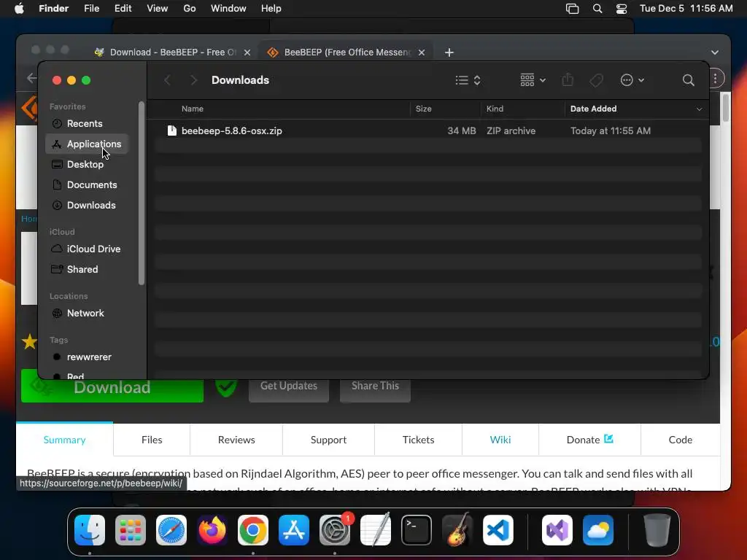Close the BeeBEEP Free Office Messenger tab
Viewport: 747px width, 560px height.
click(422, 52)
